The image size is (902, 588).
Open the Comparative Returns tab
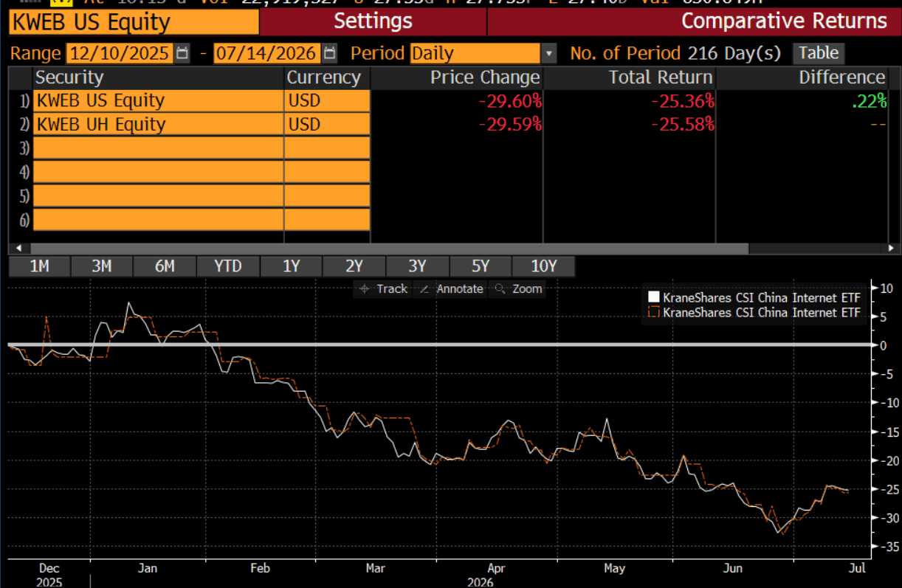[695, 21]
